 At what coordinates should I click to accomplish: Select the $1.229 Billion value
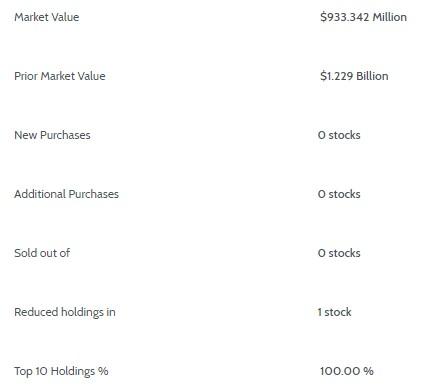pyautogui.click(x=354, y=76)
